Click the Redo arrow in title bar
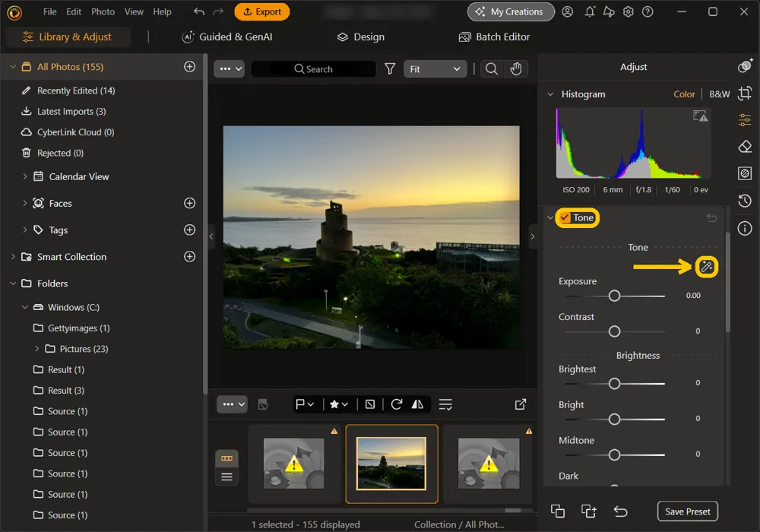Viewport: 760px width, 532px height. 218,11
